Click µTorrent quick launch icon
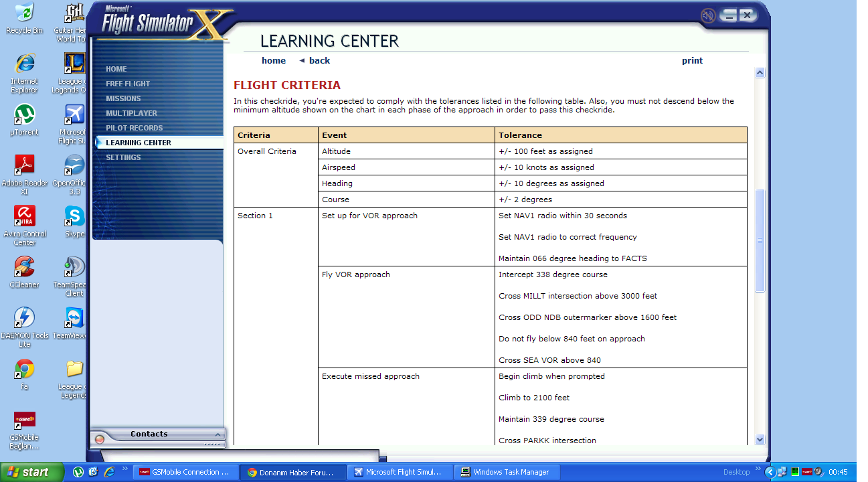Screen dimensions: 868x482 coord(78,472)
